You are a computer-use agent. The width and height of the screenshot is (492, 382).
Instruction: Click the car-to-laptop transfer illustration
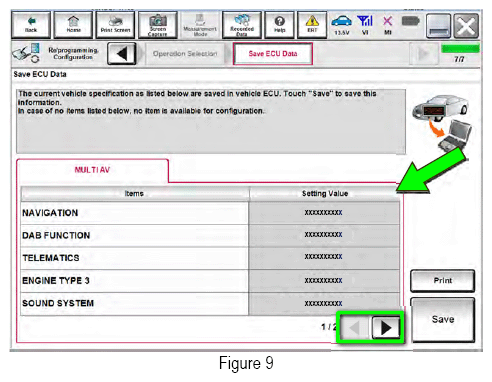[442, 123]
